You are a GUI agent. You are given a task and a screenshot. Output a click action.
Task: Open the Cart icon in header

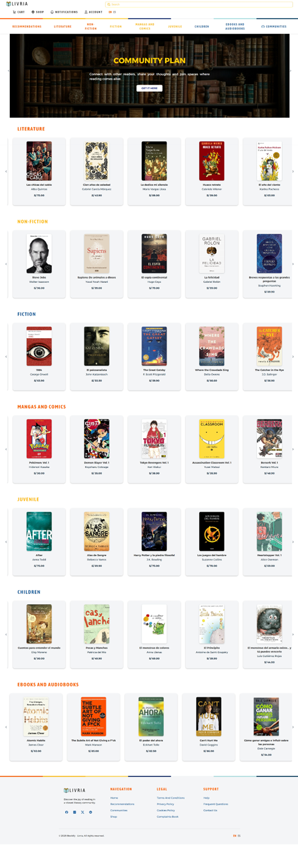pyautogui.click(x=15, y=12)
